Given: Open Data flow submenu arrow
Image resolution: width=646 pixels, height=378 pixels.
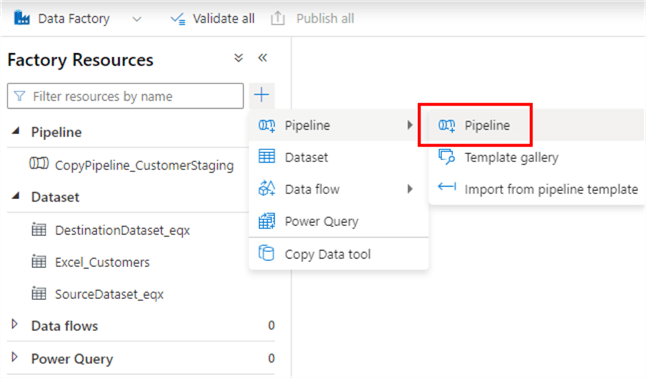Looking at the screenshot, I should point(410,189).
